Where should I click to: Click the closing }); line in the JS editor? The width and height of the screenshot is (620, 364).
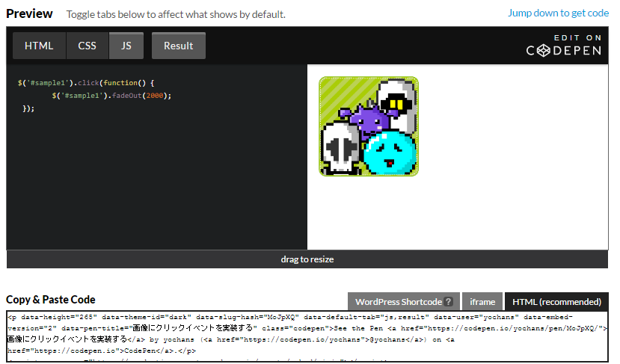coord(28,108)
